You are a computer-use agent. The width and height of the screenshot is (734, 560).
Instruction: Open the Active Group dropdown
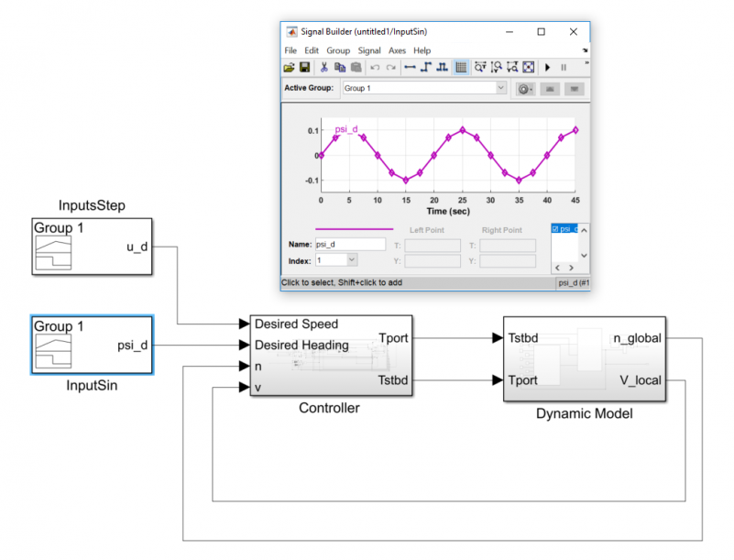tap(500, 88)
